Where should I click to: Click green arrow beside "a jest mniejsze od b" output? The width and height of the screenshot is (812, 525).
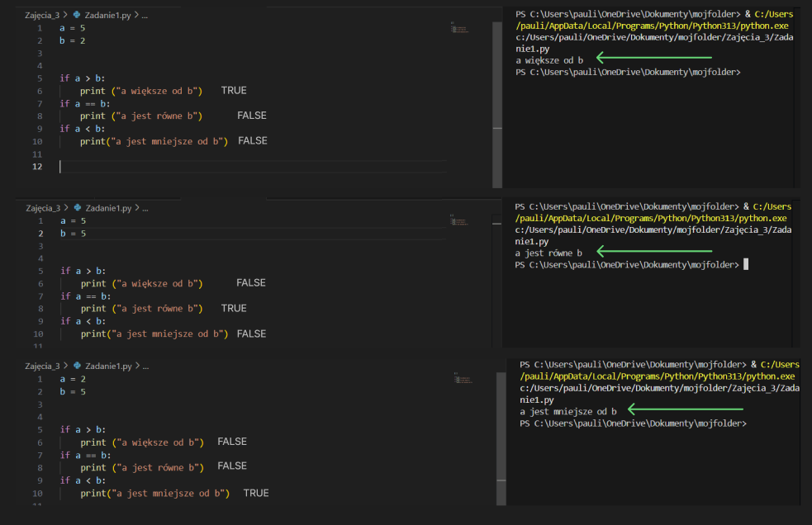pos(686,409)
